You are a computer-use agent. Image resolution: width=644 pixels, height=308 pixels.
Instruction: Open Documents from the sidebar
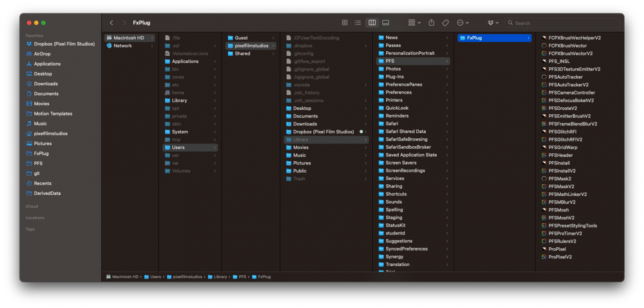[x=43, y=94]
